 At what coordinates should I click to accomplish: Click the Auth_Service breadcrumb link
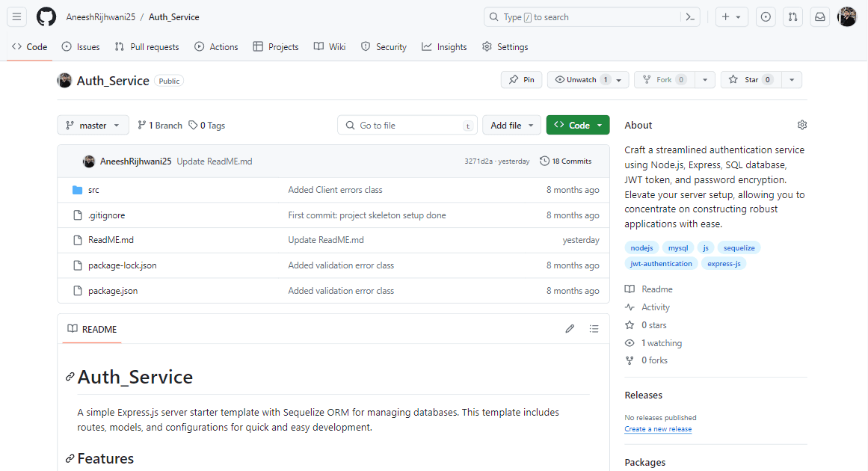(173, 17)
